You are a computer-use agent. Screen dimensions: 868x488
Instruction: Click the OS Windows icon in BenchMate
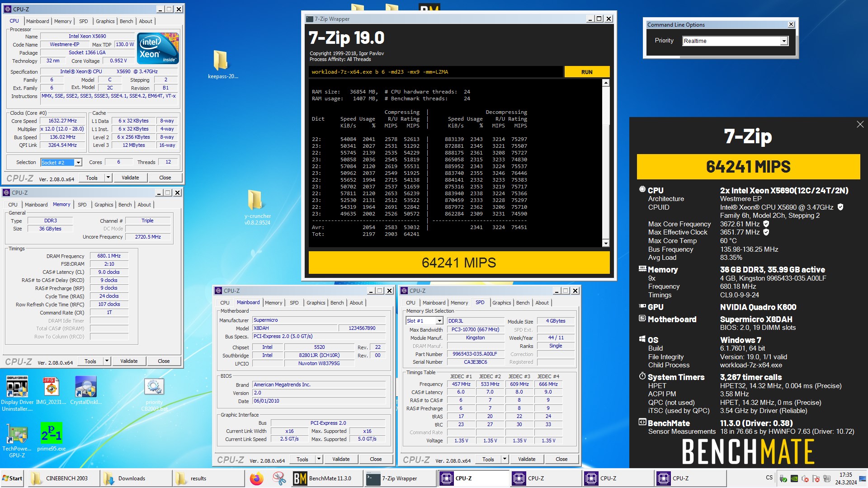(642, 339)
